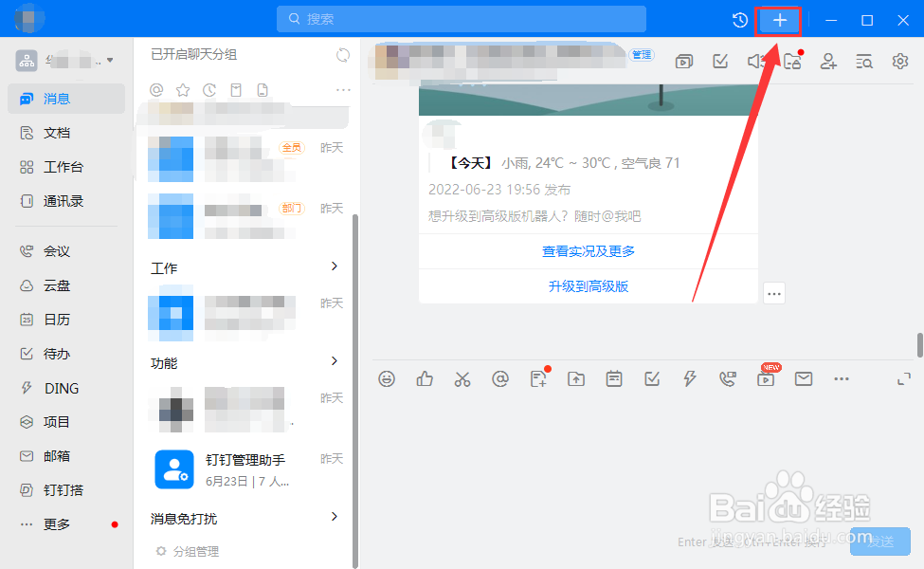
Task: Open the 邮箱 sidebar item
Action: pyautogui.click(x=55, y=456)
